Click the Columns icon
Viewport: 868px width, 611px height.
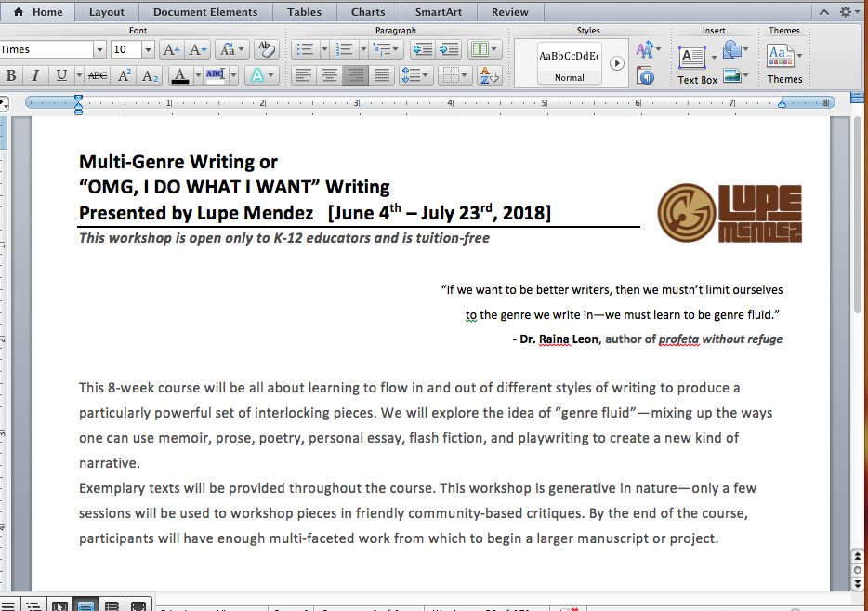click(x=484, y=50)
